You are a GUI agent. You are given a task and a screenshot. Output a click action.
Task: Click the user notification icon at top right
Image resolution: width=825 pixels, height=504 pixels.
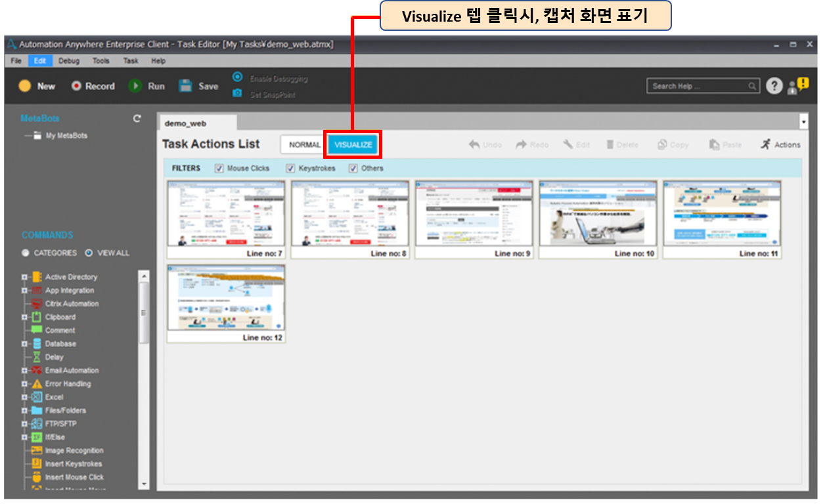[x=798, y=86]
